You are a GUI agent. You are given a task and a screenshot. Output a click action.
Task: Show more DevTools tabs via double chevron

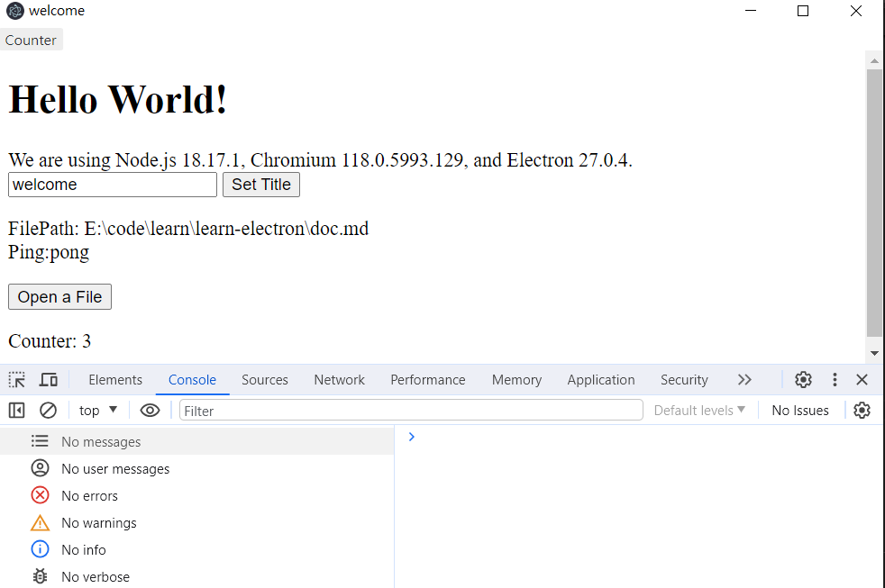744,379
